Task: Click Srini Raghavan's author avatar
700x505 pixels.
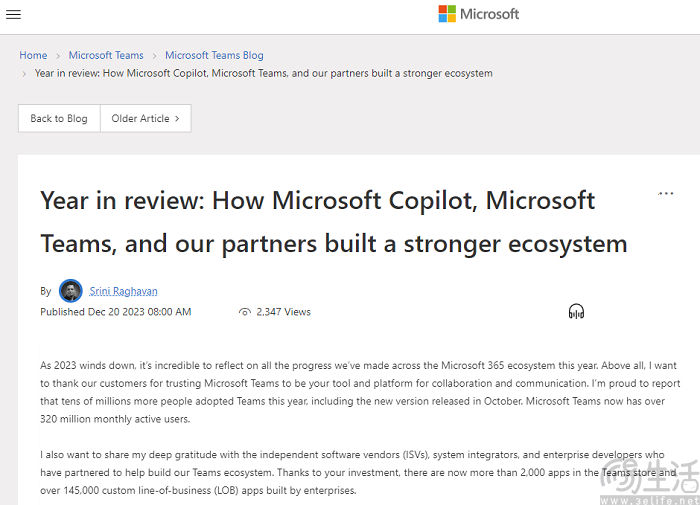Action: pyautogui.click(x=71, y=291)
